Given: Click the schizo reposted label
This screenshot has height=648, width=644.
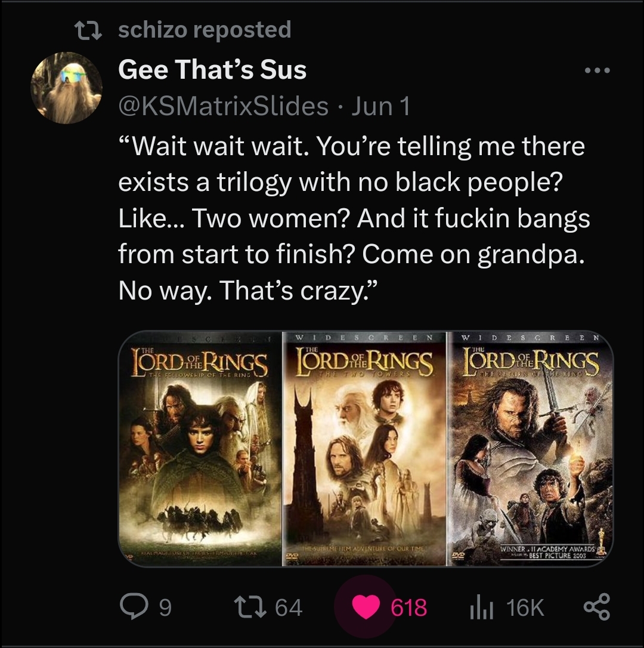Looking at the screenshot, I should 205,30.
